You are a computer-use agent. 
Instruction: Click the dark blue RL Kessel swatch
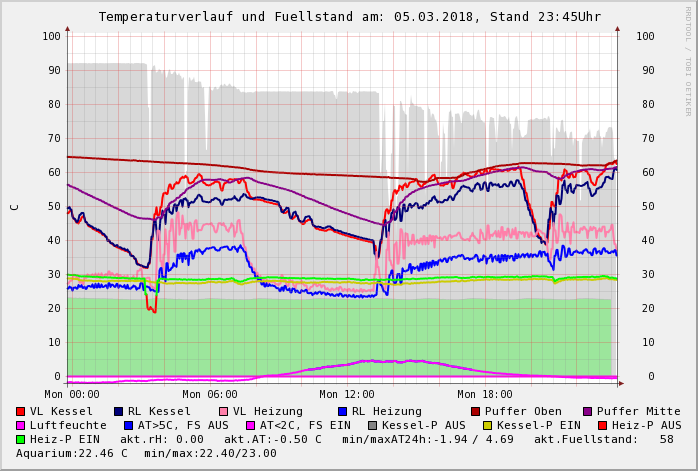(118, 411)
